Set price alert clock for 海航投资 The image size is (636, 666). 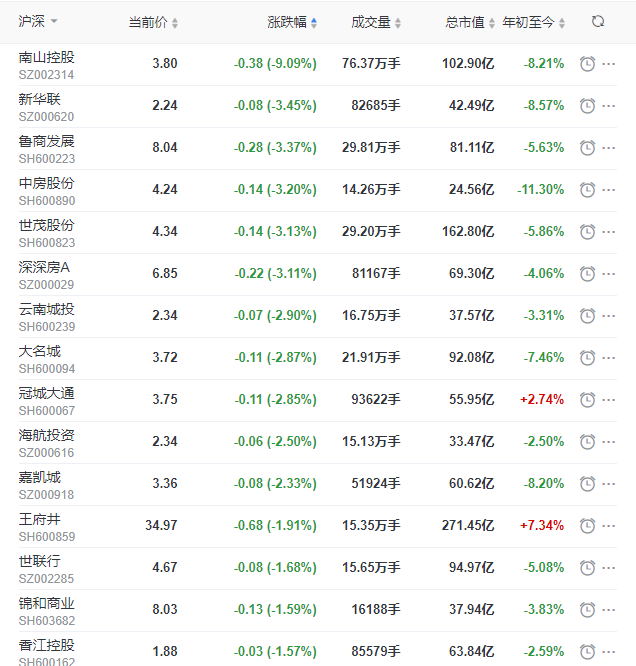click(x=588, y=442)
